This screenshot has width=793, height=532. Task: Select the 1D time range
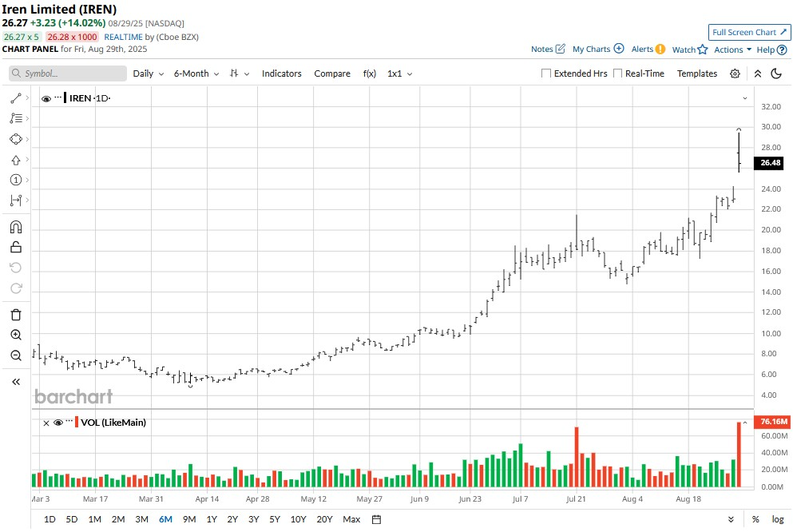50,519
